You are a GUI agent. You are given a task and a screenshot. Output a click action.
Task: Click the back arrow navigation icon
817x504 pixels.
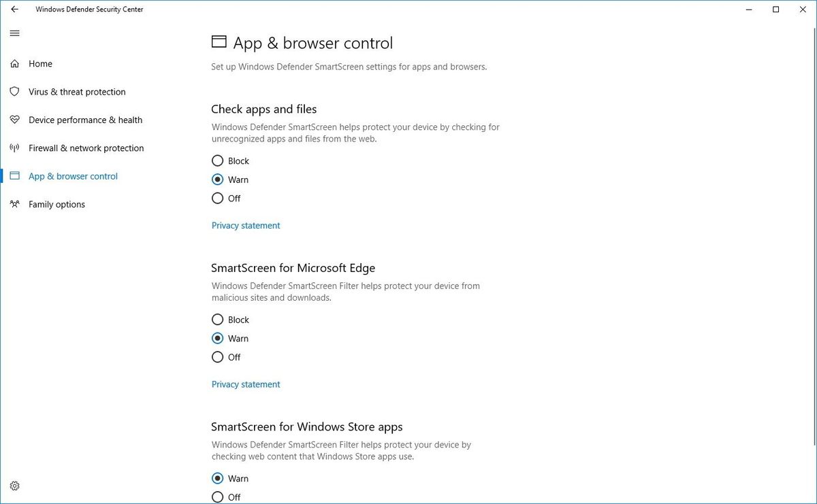click(14, 9)
